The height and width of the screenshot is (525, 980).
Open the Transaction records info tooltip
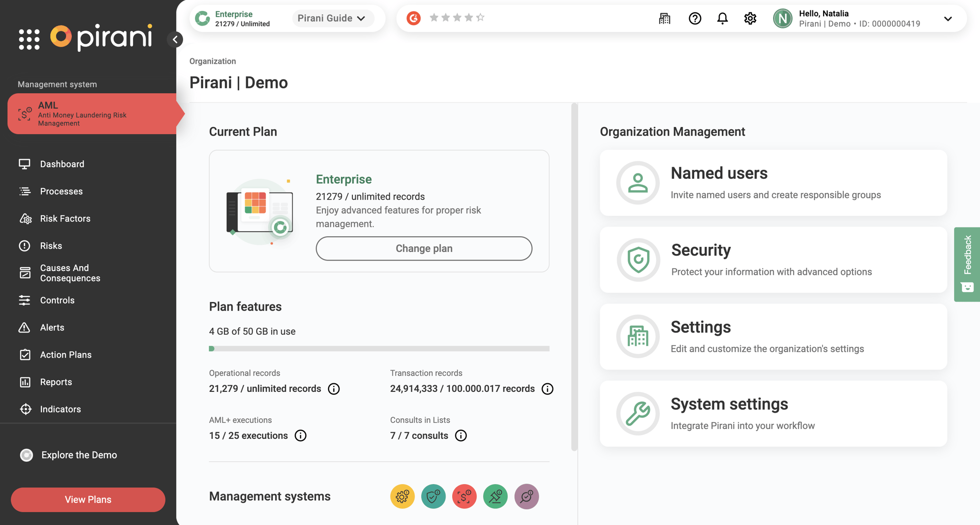click(x=547, y=389)
